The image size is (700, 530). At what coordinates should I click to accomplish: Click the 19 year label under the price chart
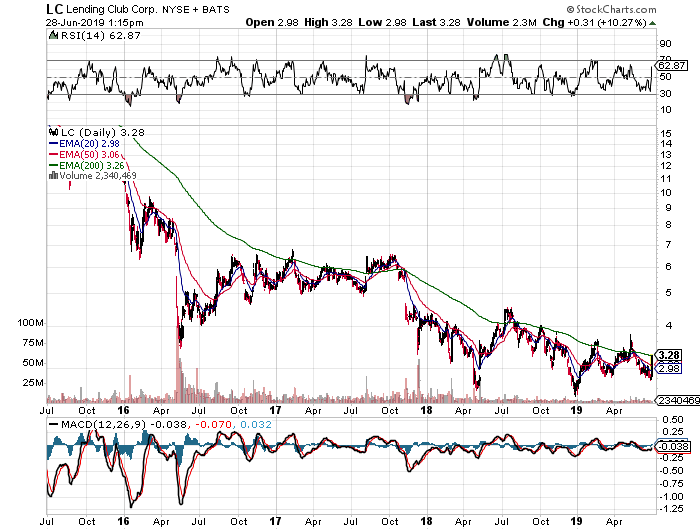[x=577, y=410]
